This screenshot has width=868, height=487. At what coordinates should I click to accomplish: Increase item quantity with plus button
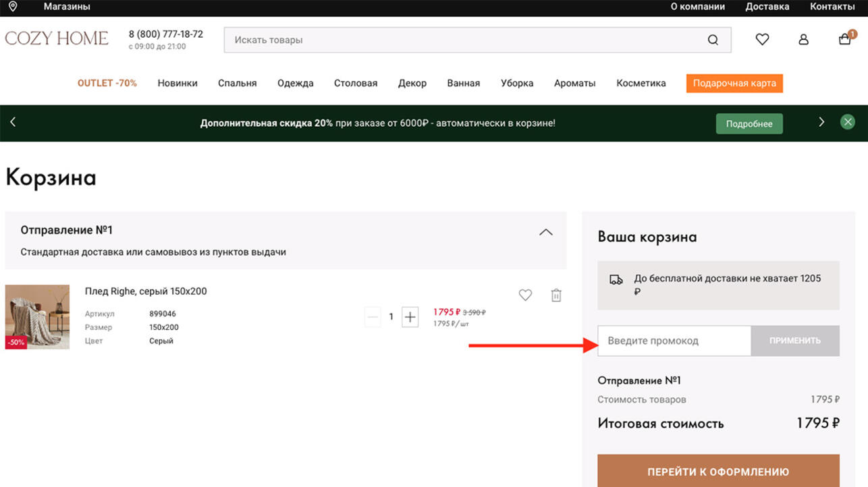click(410, 316)
